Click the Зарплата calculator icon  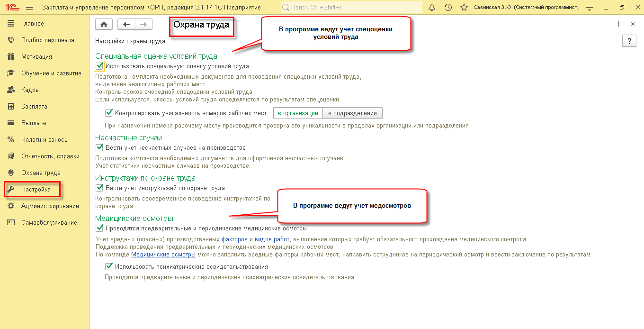coord(11,107)
